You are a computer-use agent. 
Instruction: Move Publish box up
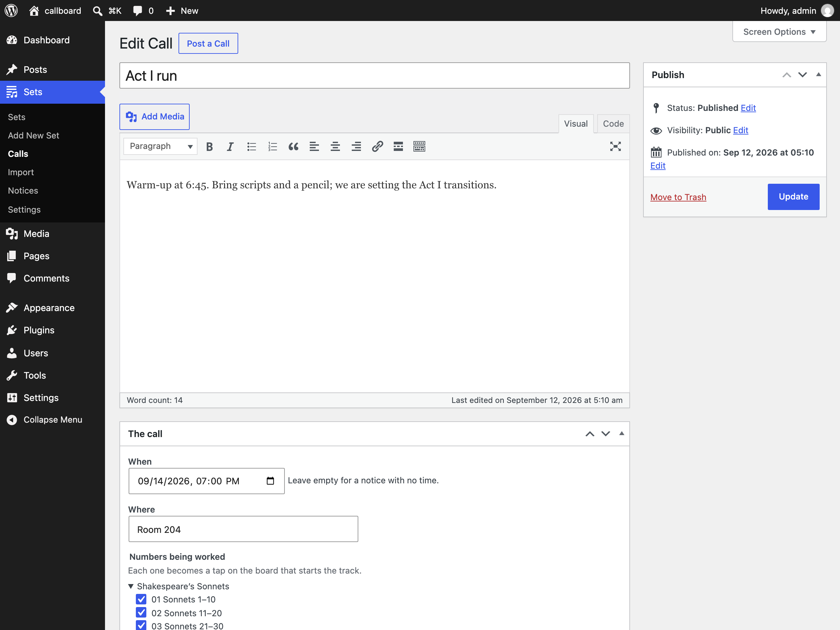(x=787, y=75)
